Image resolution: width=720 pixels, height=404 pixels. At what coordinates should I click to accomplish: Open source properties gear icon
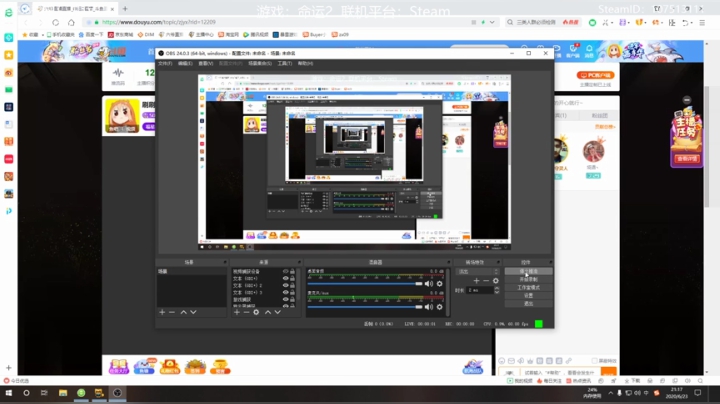point(256,312)
